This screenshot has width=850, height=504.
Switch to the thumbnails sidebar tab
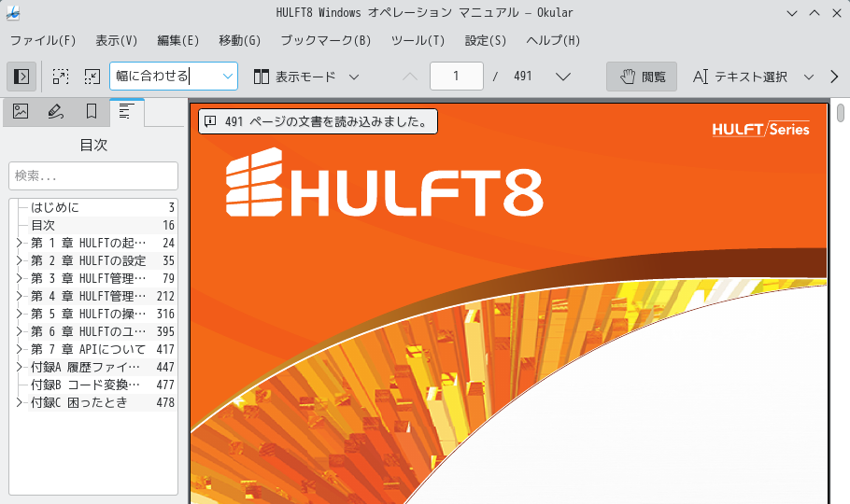coord(21,112)
